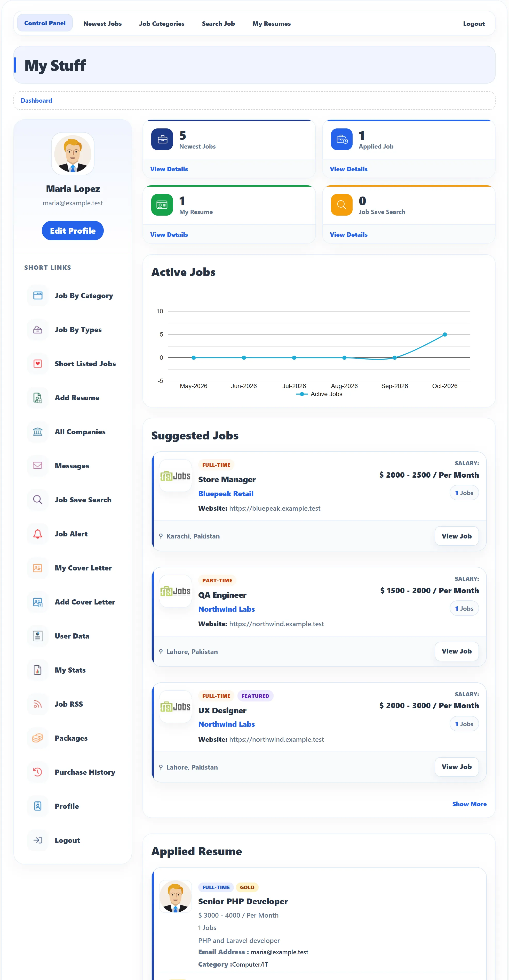
Task: Click the Job RSS feed icon
Action: coord(38,704)
